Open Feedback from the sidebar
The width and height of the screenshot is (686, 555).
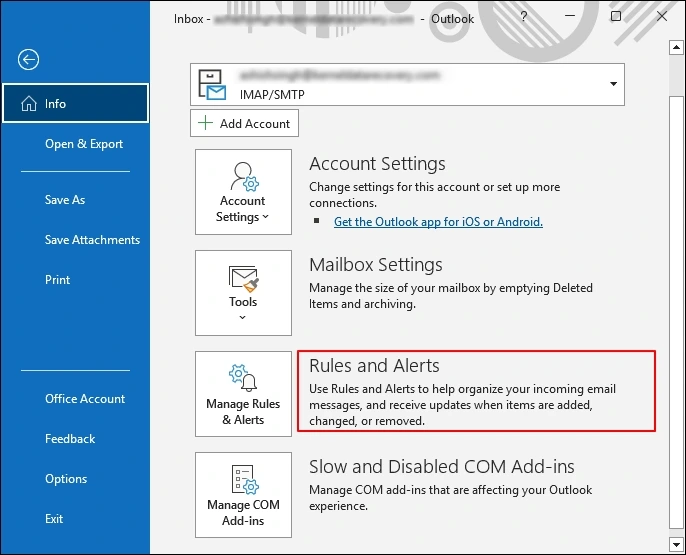70,439
